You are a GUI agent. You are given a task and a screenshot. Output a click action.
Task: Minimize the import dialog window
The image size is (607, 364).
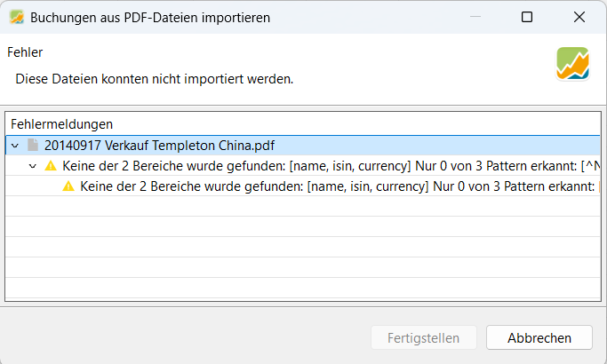pos(475,17)
